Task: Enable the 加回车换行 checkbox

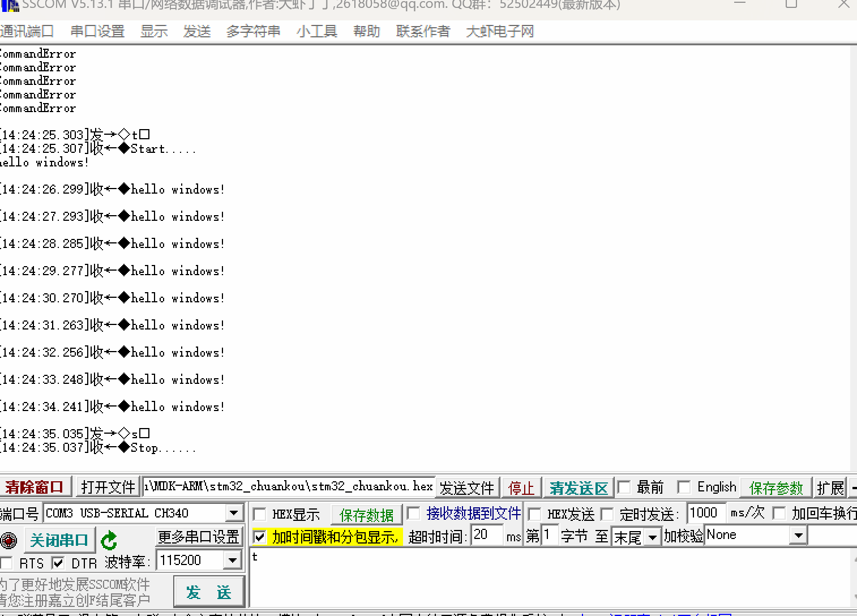Action: [779, 513]
